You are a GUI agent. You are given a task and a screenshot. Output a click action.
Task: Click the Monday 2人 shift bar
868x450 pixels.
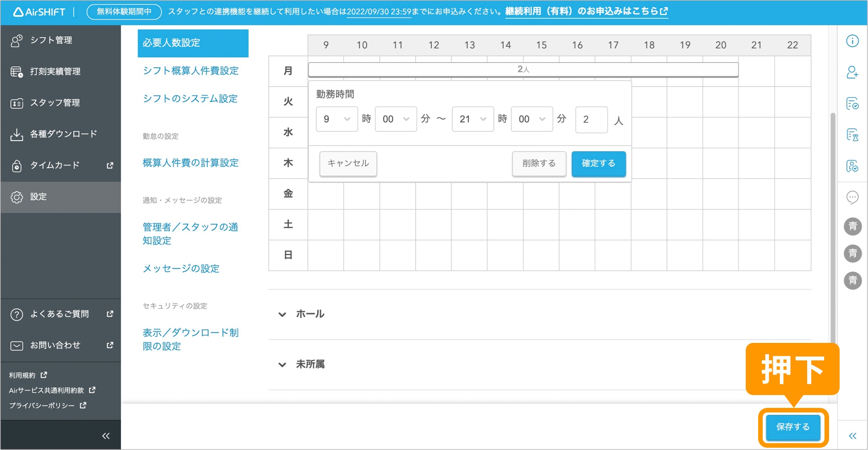click(523, 70)
